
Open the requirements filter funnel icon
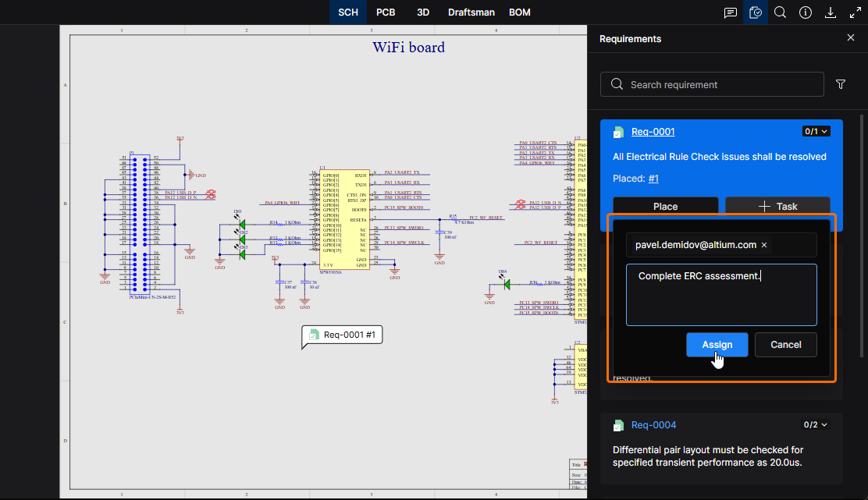pos(841,84)
